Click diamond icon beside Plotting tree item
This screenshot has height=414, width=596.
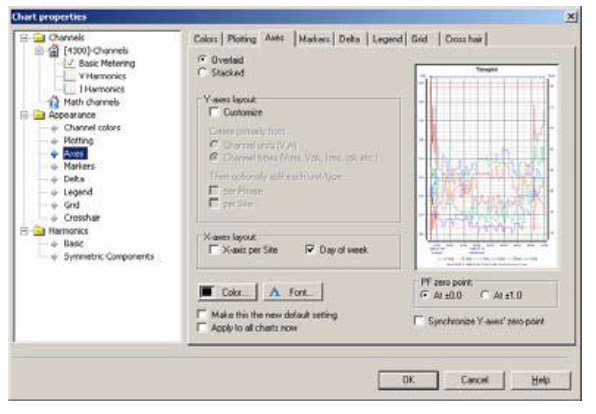point(54,141)
